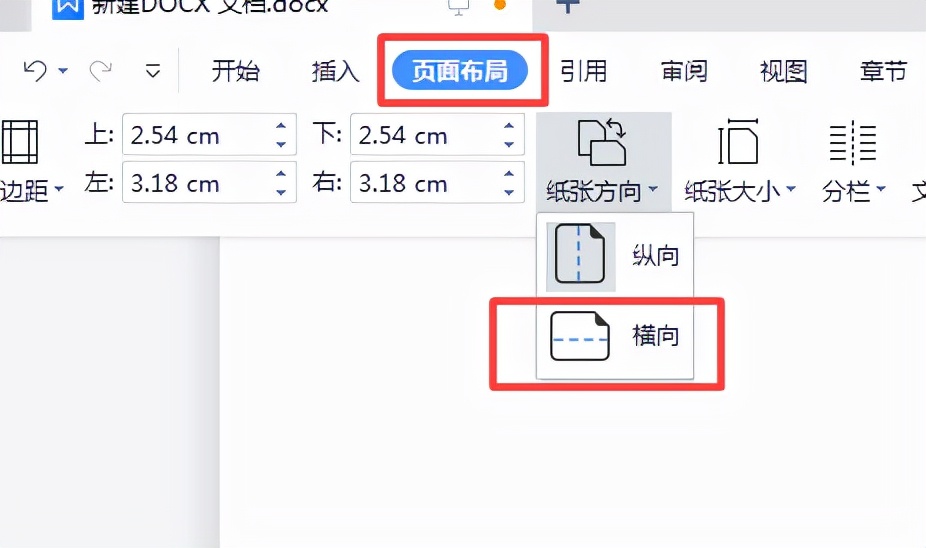Open the 引用 tab
The height and width of the screenshot is (548, 926).
(583, 71)
